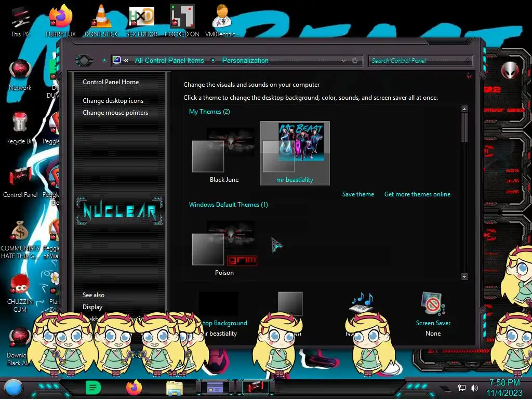This screenshot has height=399, width=532.
Task: Click the Sounds music notes icon
Action: 362,302
